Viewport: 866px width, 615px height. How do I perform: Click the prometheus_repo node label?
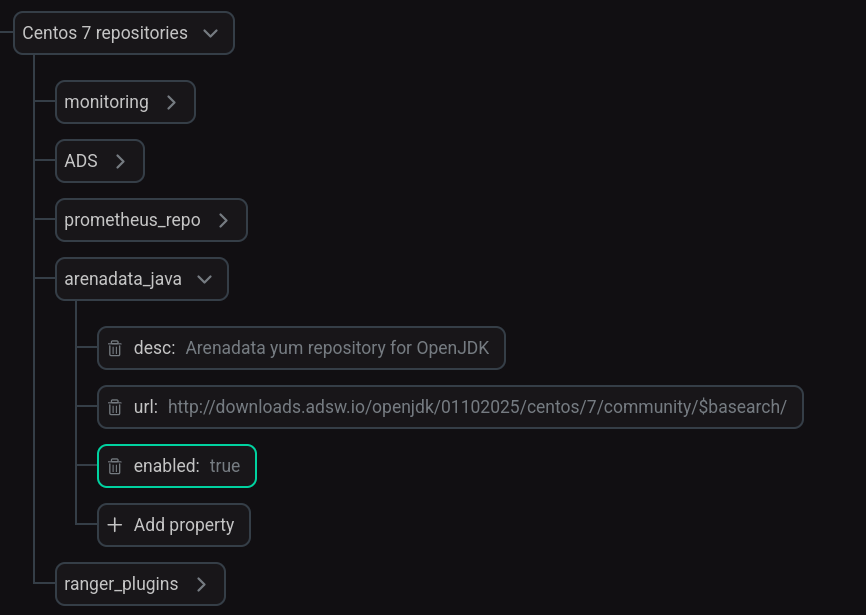[x=133, y=220]
